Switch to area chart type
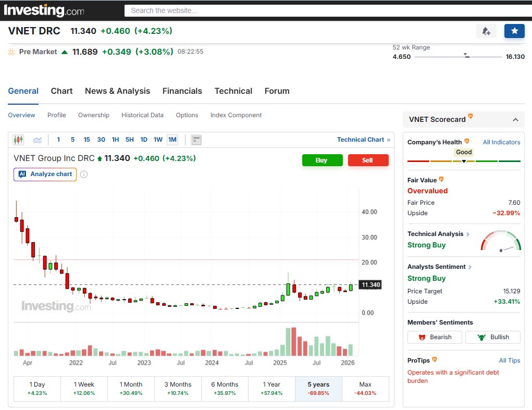532x410 pixels. tap(38, 140)
